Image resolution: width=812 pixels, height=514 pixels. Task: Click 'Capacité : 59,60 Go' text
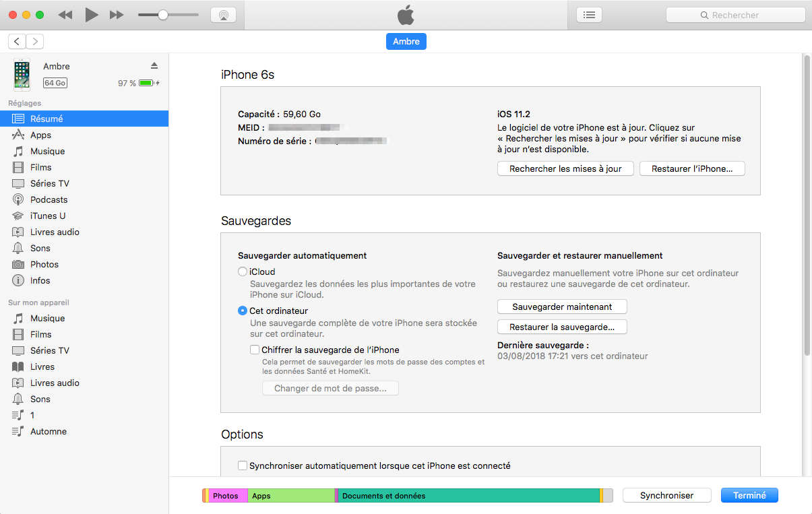[x=279, y=115]
